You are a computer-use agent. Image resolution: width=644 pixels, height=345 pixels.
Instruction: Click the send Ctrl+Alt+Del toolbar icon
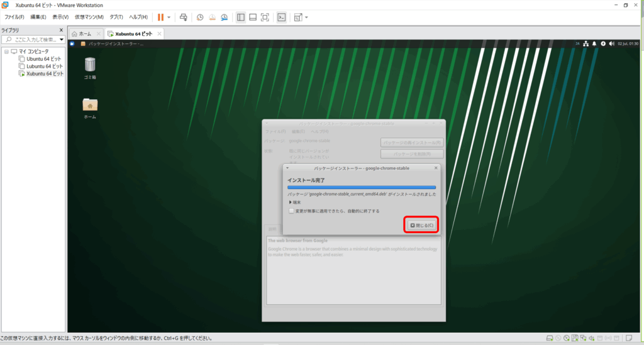(x=183, y=17)
